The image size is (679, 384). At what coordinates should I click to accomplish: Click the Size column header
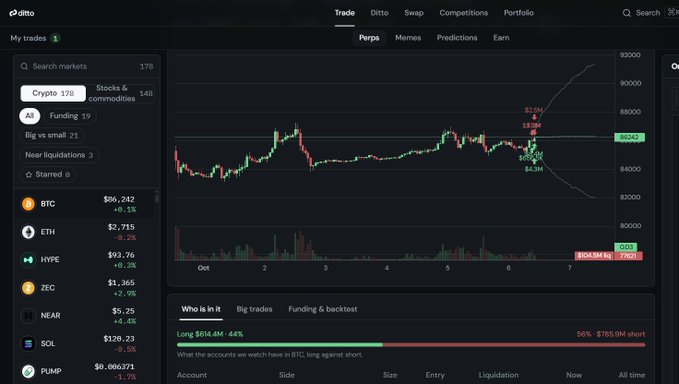tap(390, 375)
